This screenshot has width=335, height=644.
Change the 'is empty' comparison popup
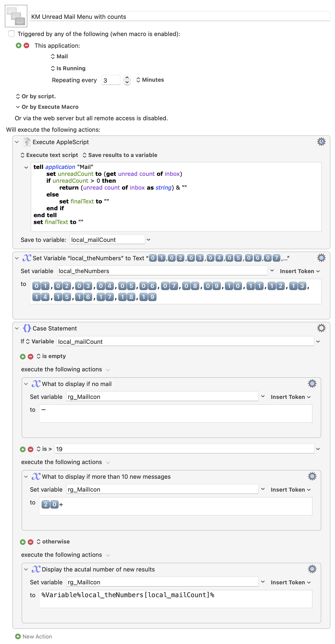(x=51, y=356)
